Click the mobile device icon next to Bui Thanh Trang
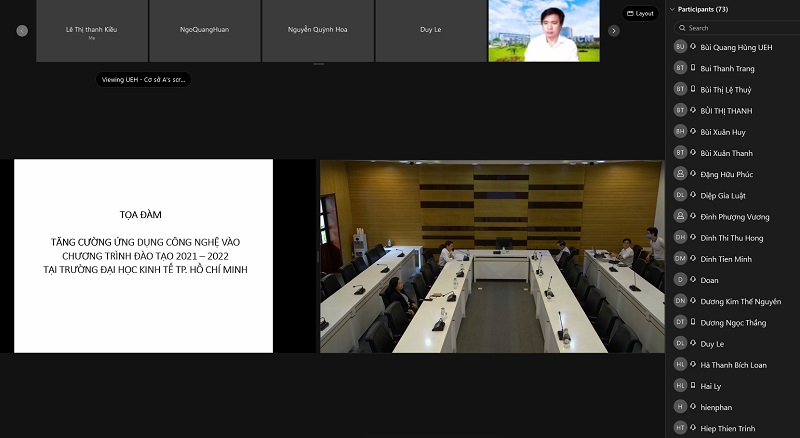This screenshot has width=800, height=438. pyautogui.click(x=693, y=68)
